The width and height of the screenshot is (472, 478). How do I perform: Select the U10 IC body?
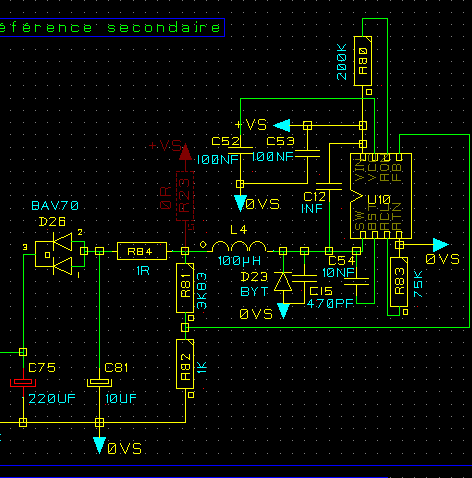pos(381,196)
